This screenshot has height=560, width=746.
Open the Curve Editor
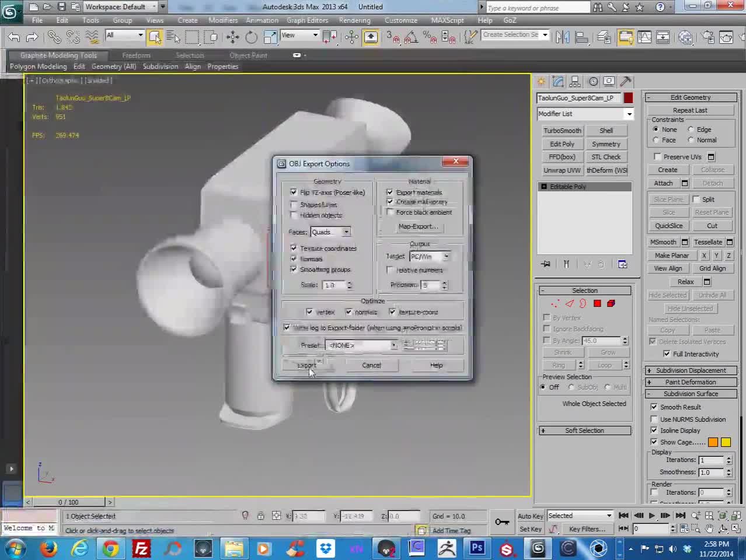pyautogui.click(x=644, y=37)
